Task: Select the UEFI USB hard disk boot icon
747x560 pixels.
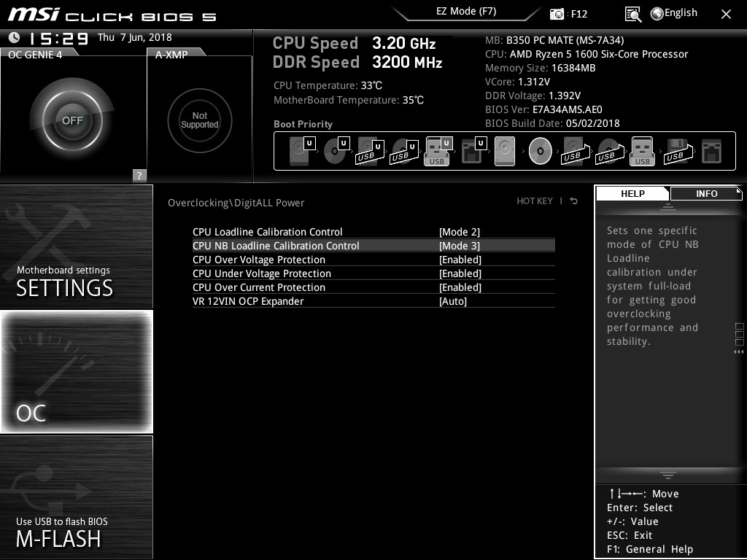Action: point(370,152)
